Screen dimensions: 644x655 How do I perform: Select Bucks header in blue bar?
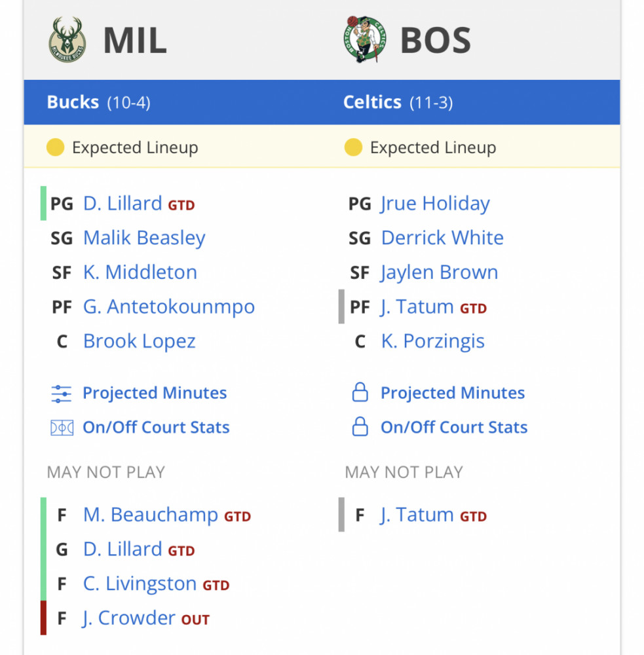[99, 102]
